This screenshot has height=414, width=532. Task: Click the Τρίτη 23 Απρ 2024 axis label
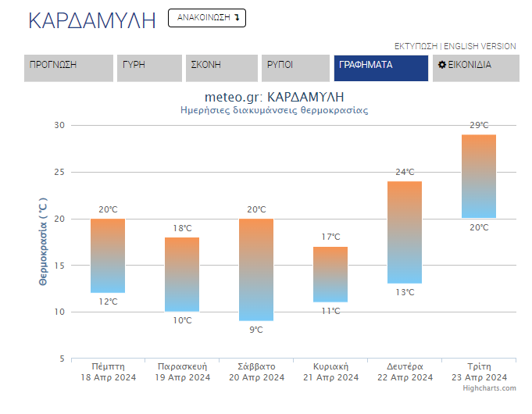(x=479, y=372)
